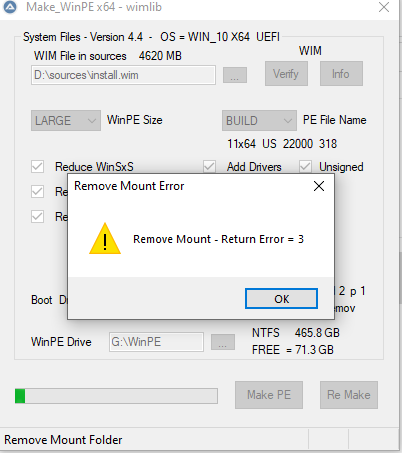Close the Make_WinPE main window

pos(384,7)
